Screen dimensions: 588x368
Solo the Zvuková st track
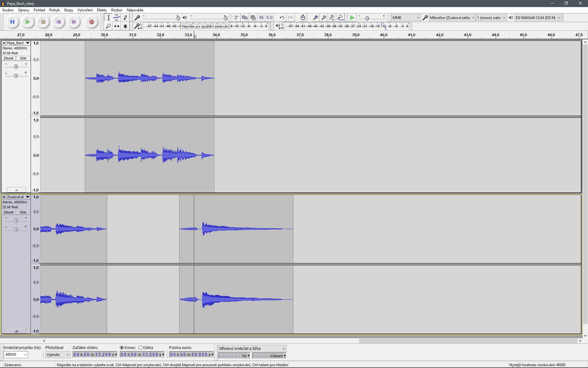point(23,212)
